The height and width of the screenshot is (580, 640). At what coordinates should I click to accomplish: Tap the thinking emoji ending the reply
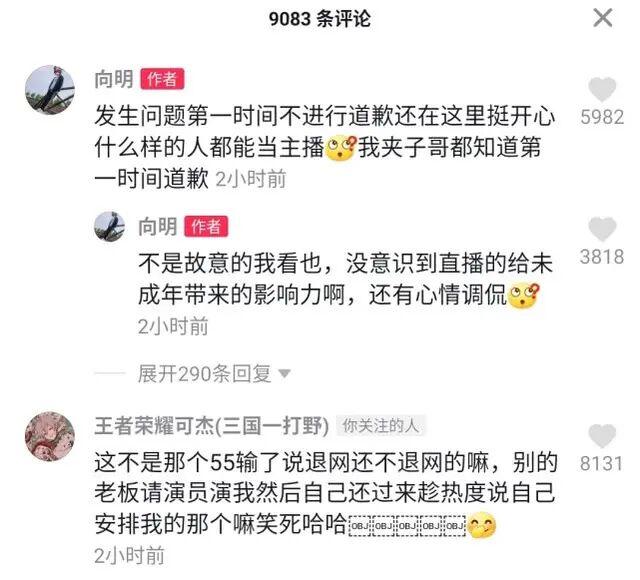pos(524,296)
